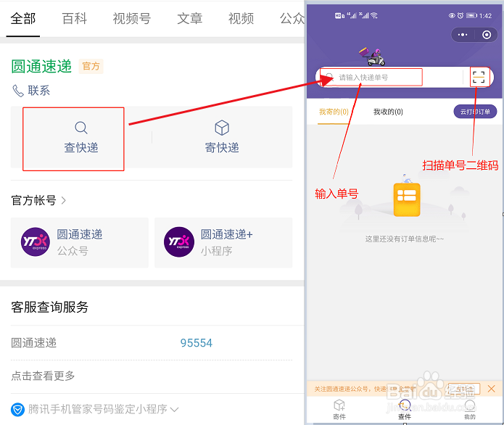
Task: Switch to the 视频号 tab
Action: click(132, 19)
